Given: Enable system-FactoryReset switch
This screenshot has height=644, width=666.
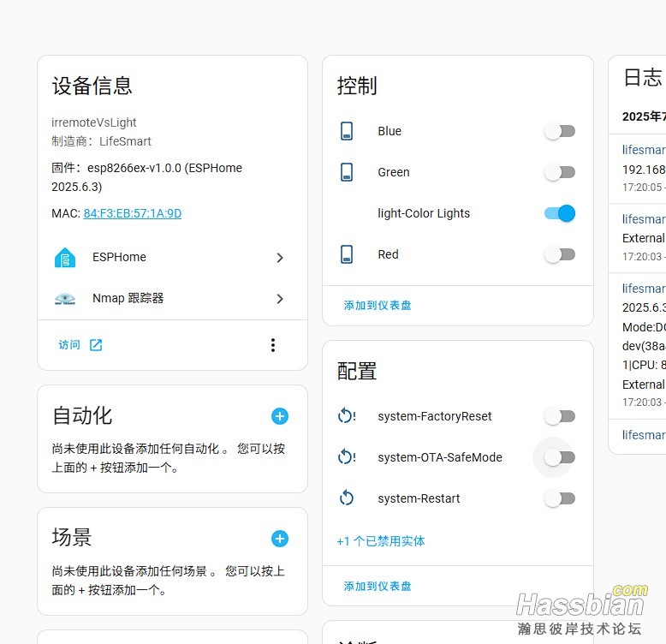Looking at the screenshot, I should (x=560, y=416).
